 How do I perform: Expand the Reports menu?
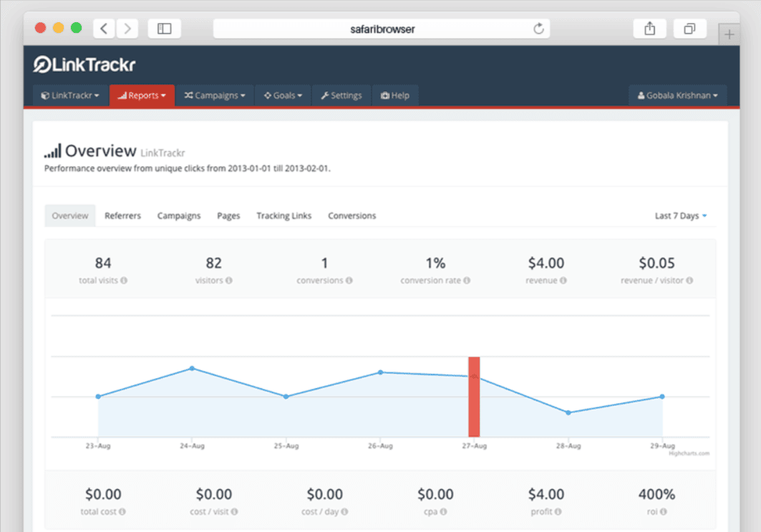[x=142, y=95]
